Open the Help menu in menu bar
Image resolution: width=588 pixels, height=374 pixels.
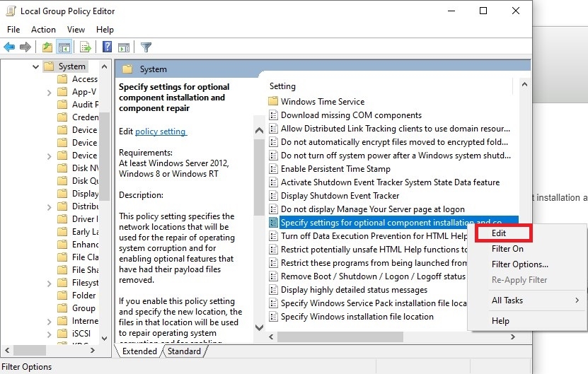click(105, 30)
